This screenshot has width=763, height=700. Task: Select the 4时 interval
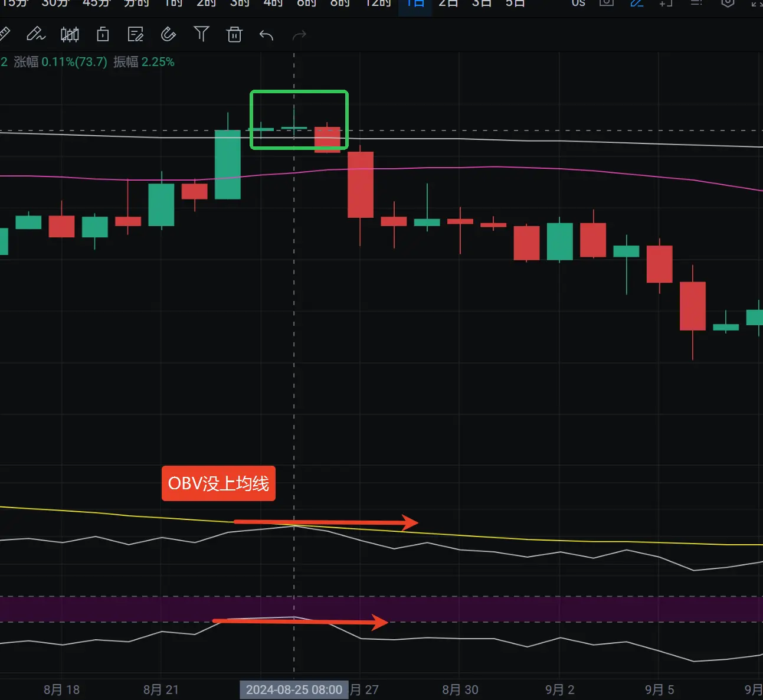tap(273, 3)
